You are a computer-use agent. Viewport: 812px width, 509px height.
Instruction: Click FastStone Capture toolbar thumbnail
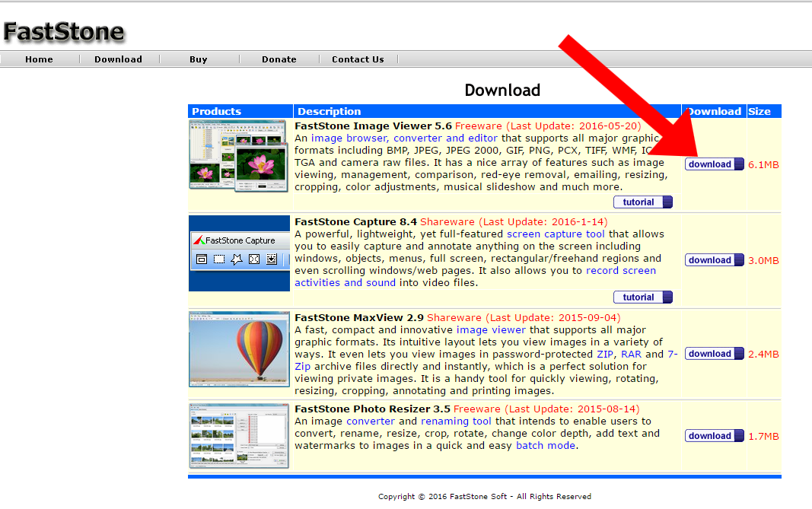coord(240,253)
